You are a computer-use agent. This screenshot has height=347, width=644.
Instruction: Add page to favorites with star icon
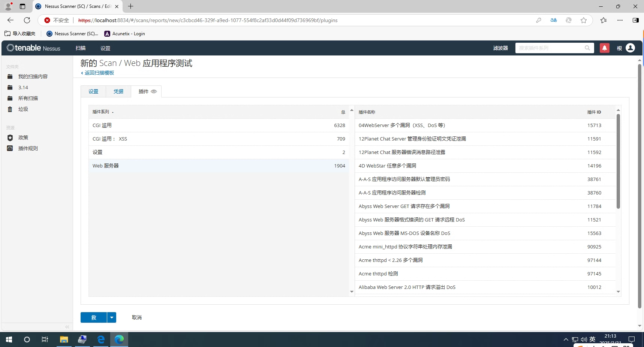[584, 20]
